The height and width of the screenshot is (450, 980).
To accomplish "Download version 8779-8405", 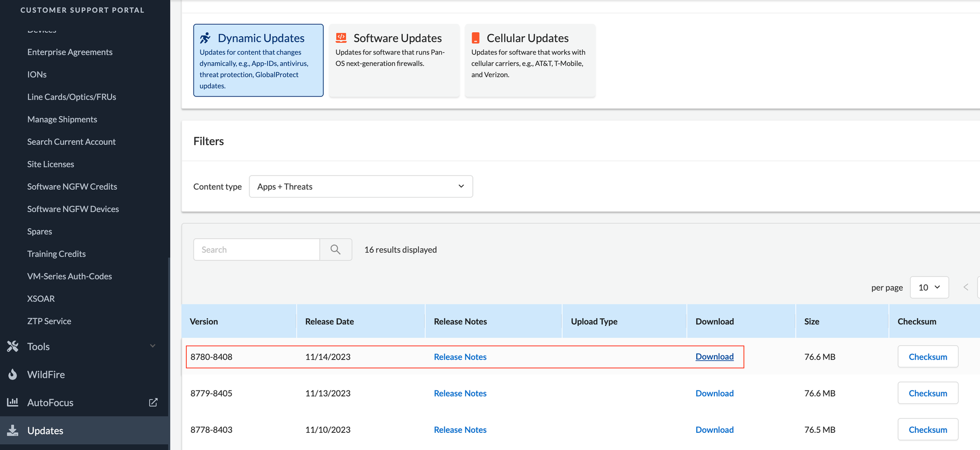I will pyautogui.click(x=714, y=393).
